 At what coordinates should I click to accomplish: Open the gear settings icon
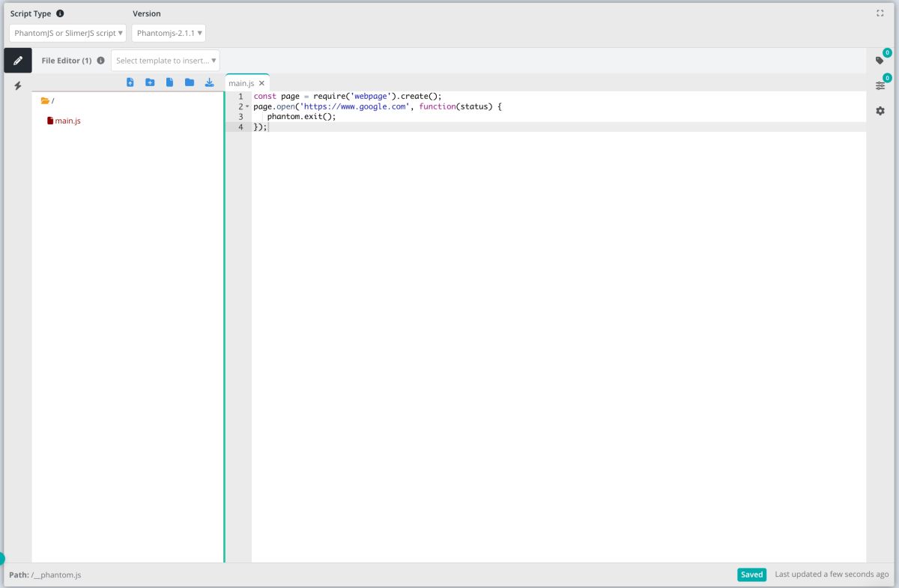(880, 111)
